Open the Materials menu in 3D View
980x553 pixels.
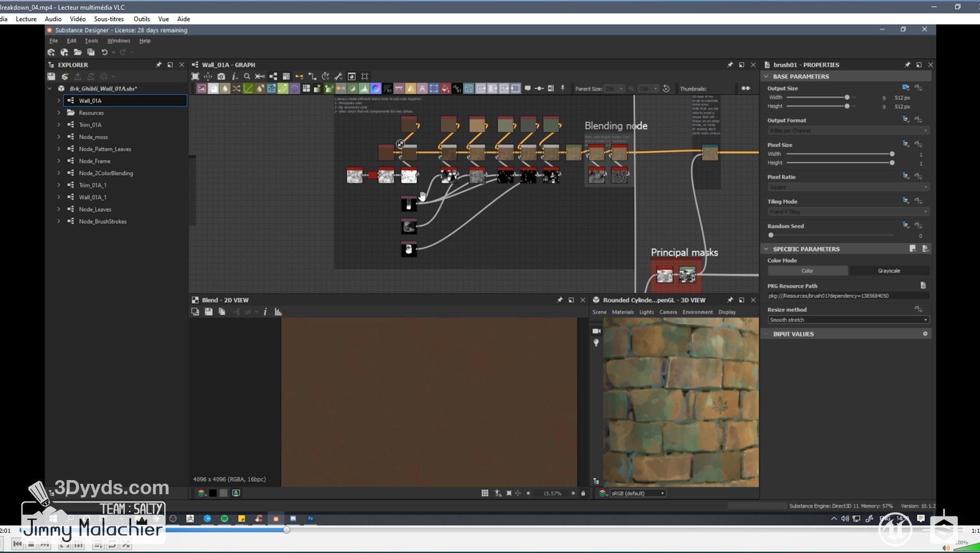[622, 312]
